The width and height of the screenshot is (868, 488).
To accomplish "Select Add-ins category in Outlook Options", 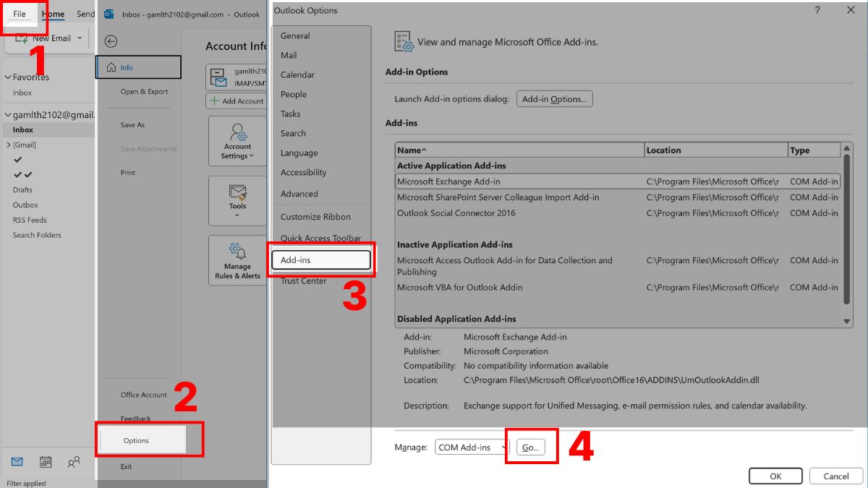I will click(x=321, y=260).
